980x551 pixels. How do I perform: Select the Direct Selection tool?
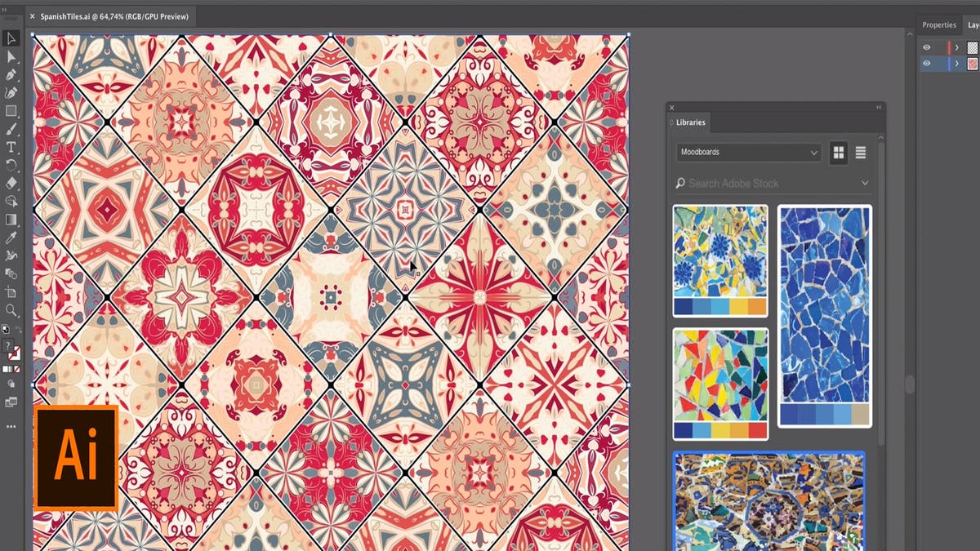[11, 56]
